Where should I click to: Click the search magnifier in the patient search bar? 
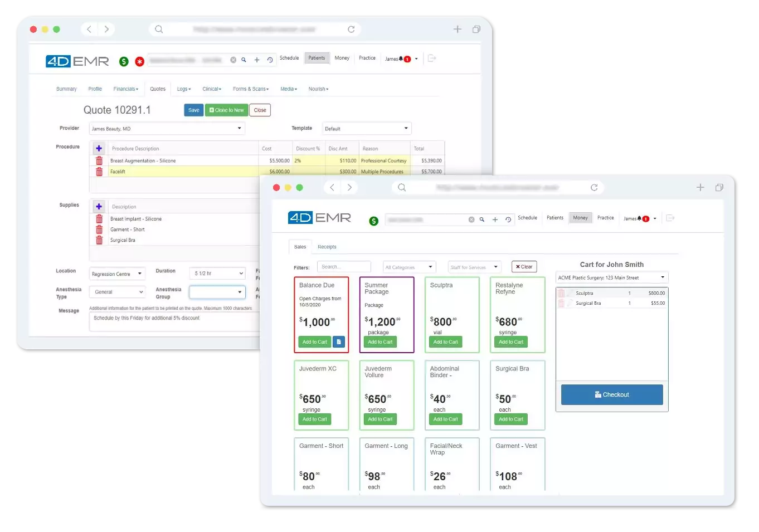[x=481, y=219]
